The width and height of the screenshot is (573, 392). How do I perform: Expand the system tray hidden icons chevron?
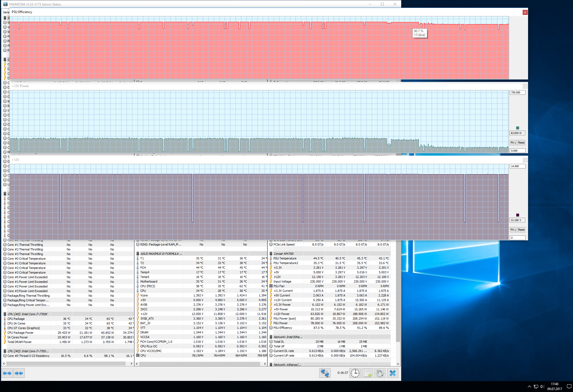click(x=529, y=386)
